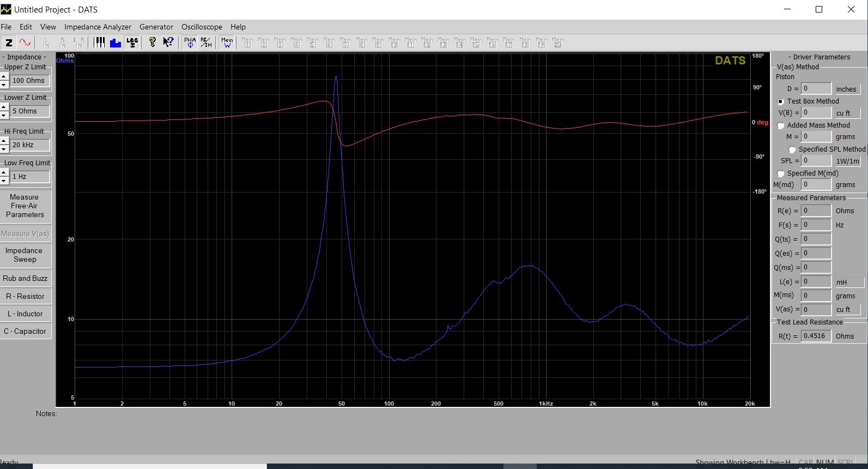Select the Mem 15 memory slot icon
The image size is (868, 469).
(x=476, y=43)
